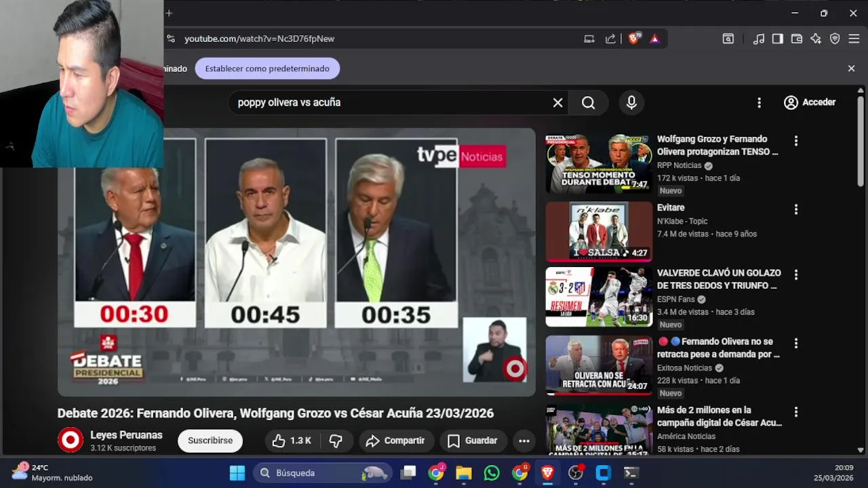868x488 pixels.
Task: Open Leo AI sparkle icon
Action: click(x=816, y=39)
